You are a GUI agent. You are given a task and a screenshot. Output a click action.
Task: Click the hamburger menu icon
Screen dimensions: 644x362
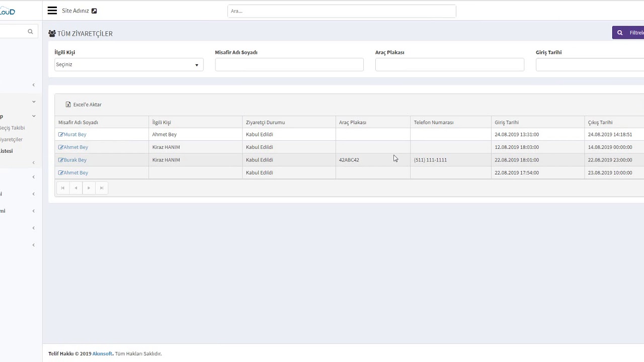[x=52, y=11]
